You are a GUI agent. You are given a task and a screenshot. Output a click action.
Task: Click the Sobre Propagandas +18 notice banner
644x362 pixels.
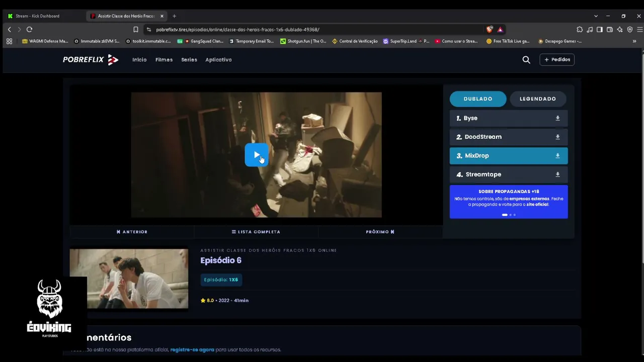coord(509,202)
